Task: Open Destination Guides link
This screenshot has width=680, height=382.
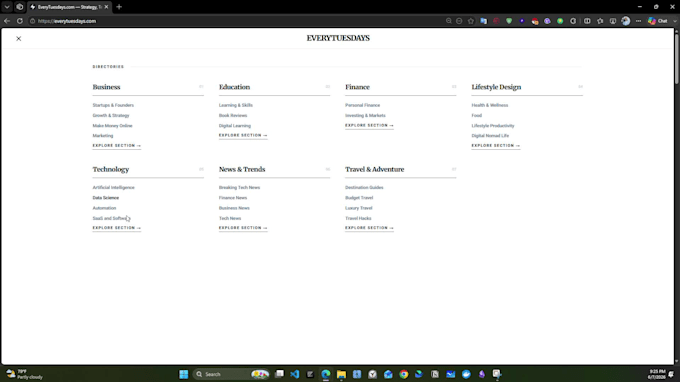Action: tap(364, 188)
